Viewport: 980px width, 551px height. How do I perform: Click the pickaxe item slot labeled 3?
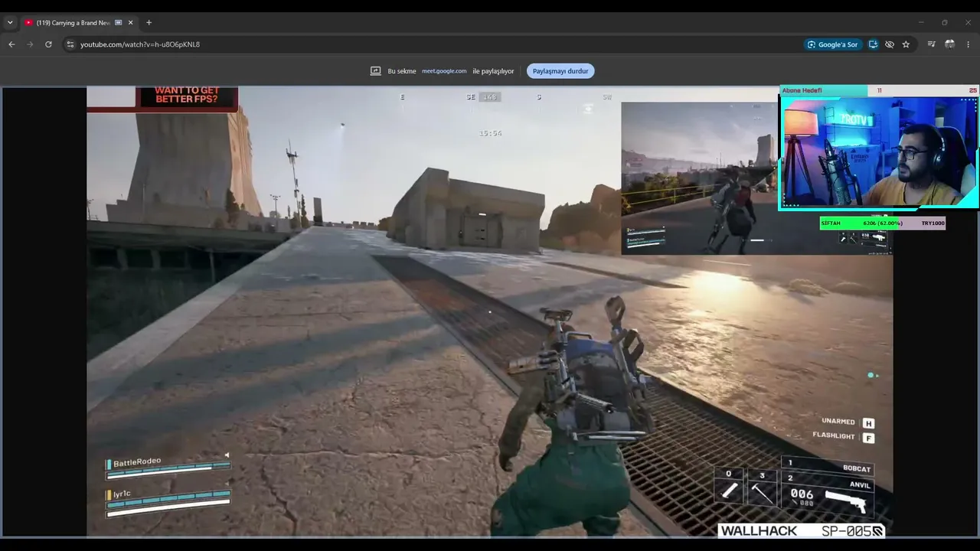[762, 487]
